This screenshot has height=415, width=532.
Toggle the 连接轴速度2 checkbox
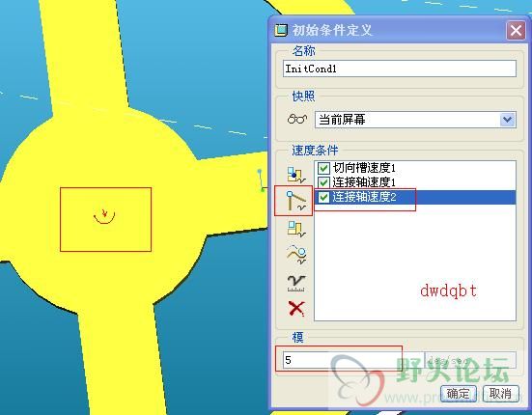(323, 197)
